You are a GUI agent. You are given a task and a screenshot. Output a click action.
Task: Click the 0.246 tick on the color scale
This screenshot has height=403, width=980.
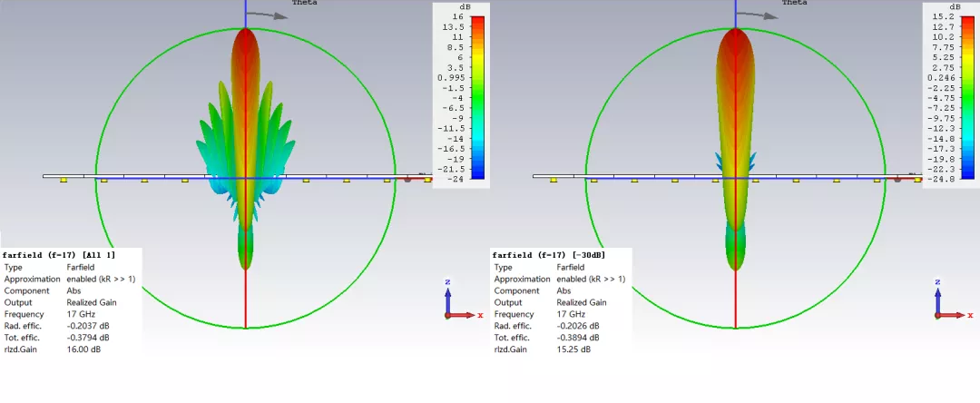pyautogui.click(x=941, y=77)
